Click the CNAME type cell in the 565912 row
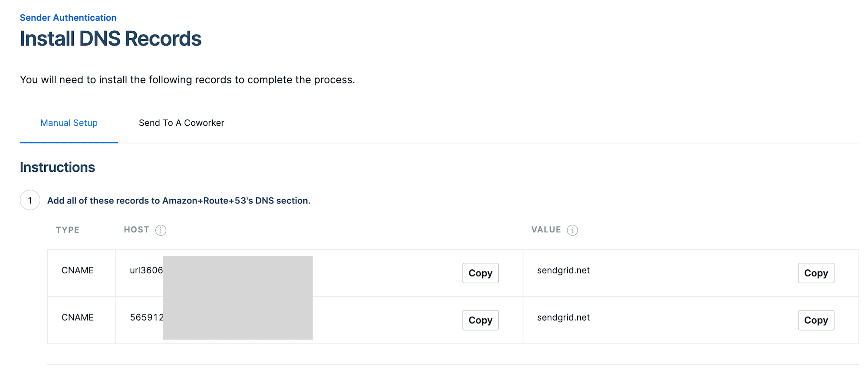Image resolution: width=868 pixels, height=370 pixels. coord(78,318)
